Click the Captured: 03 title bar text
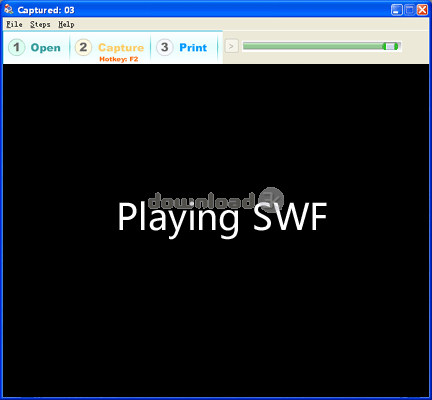432x400 pixels. 46,10
